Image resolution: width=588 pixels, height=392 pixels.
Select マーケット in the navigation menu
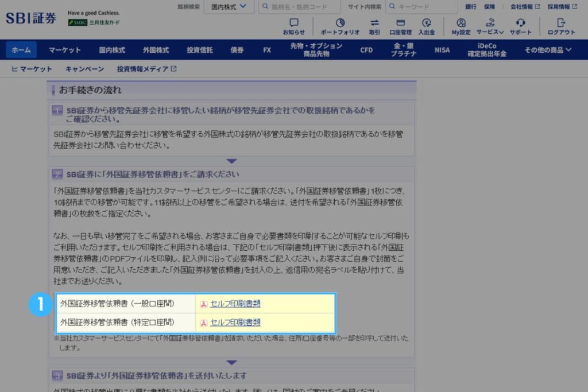tap(64, 50)
